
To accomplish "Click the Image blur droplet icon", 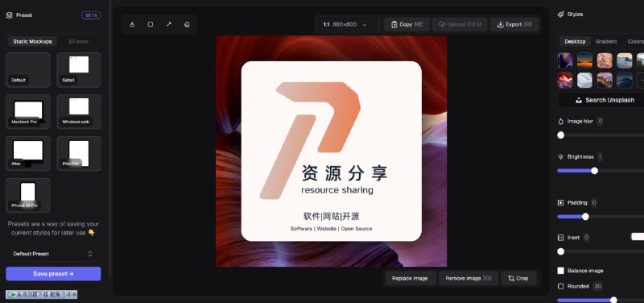I will coord(561,122).
